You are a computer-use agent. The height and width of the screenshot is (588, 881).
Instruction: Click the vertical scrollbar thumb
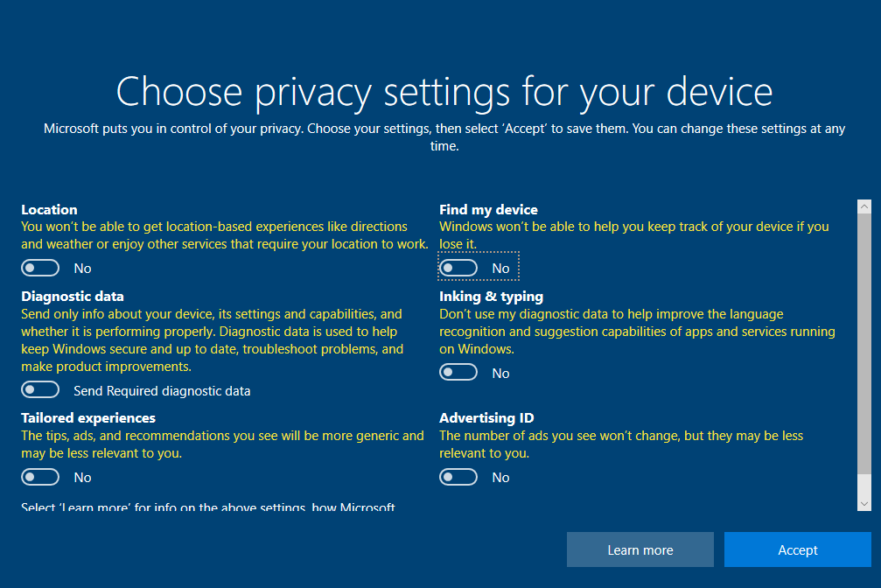pos(864,341)
